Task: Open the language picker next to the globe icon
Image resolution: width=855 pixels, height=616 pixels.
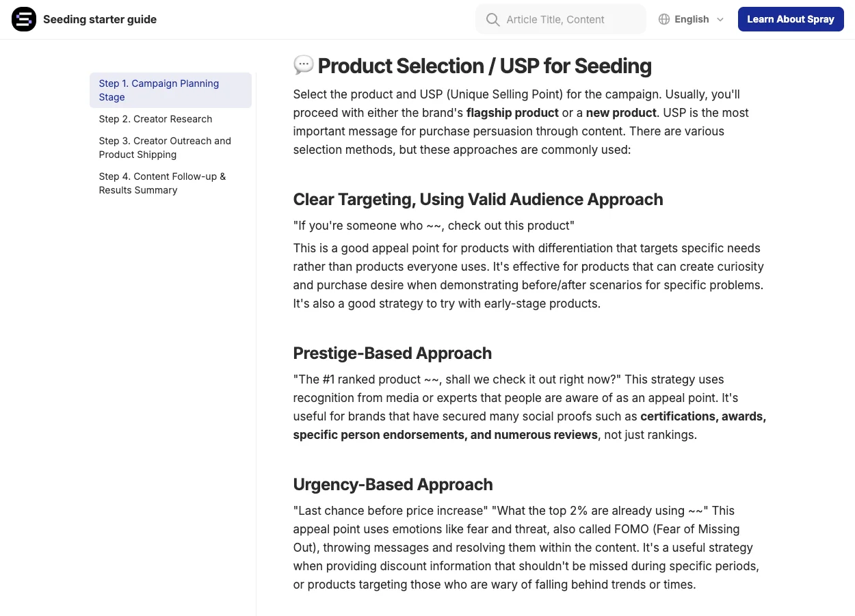Action: pyautogui.click(x=692, y=19)
